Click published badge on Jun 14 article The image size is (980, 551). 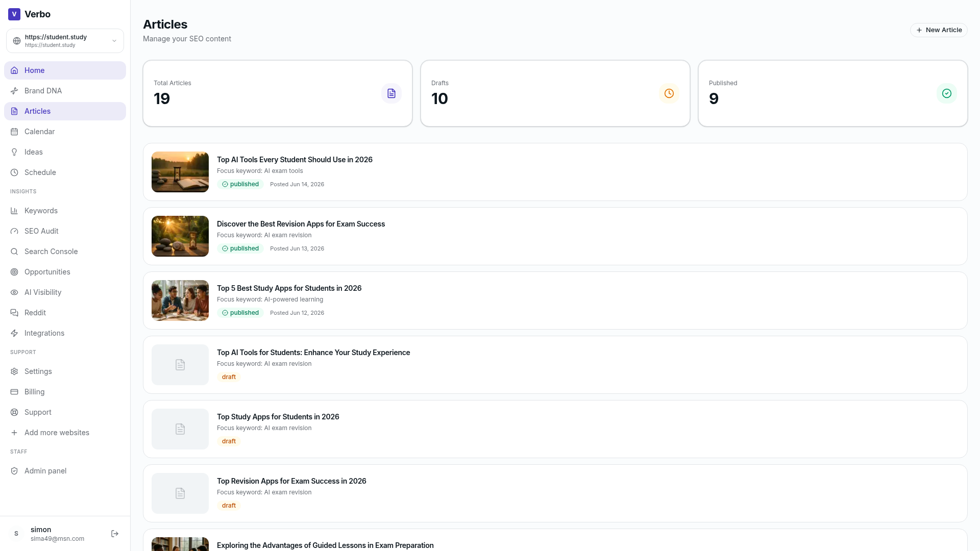point(240,184)
